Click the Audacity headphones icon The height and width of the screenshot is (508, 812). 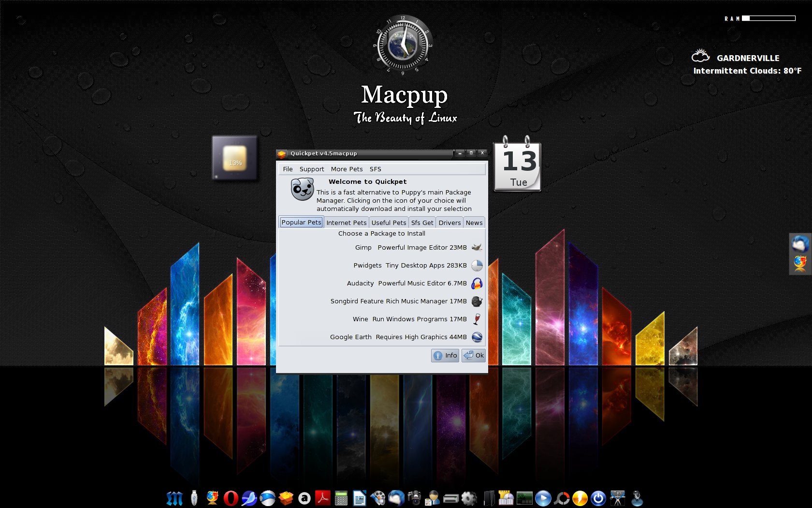(x=477, y=284)
